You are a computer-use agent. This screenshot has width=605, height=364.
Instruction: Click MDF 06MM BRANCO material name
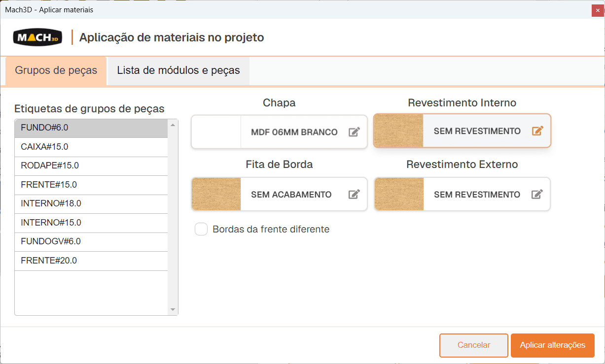pyautogui.click(x=294, y=132)
